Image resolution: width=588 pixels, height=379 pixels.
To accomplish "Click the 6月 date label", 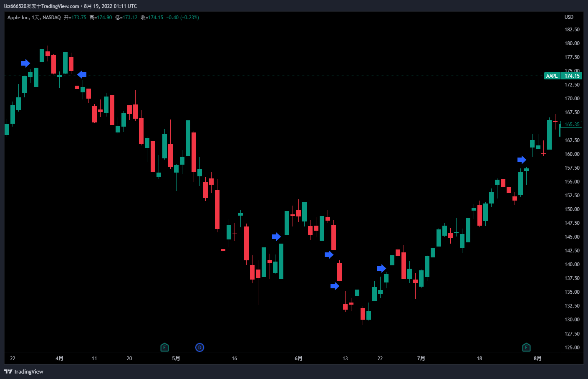I will [298, 358].
